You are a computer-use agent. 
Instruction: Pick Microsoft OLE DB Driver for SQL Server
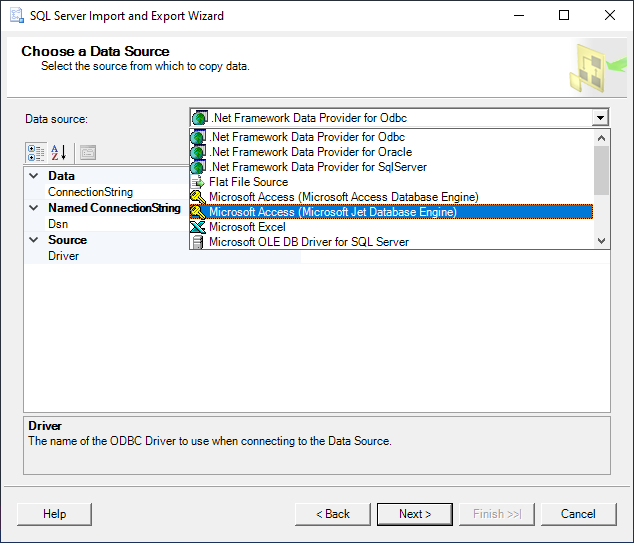click(x=391, y=242)
